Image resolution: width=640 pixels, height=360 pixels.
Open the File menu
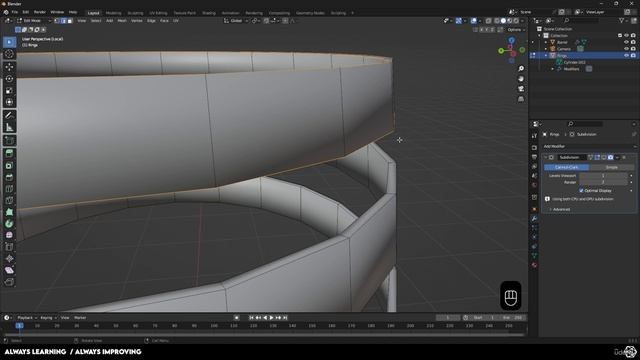coord(15,12)
